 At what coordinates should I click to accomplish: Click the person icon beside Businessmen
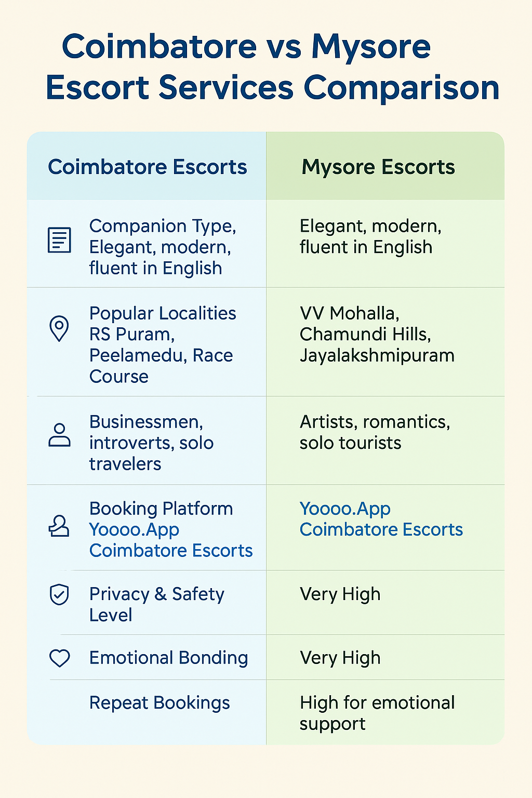tap(59, 435)
